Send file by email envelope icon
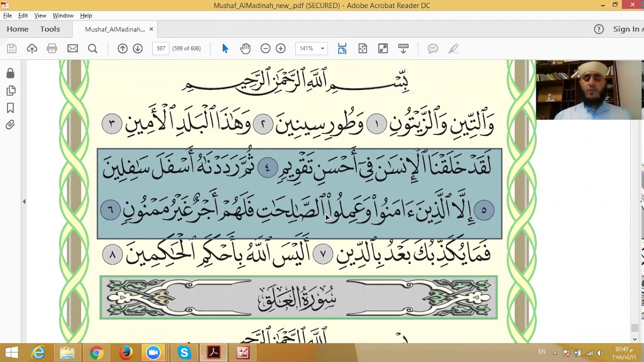644x362 pixels. [x=72, y=48]
